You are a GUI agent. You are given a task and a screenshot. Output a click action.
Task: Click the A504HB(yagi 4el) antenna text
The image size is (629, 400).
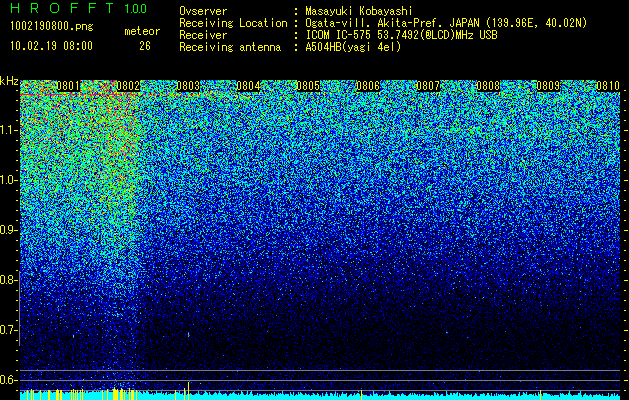click(x=353, y=47)
